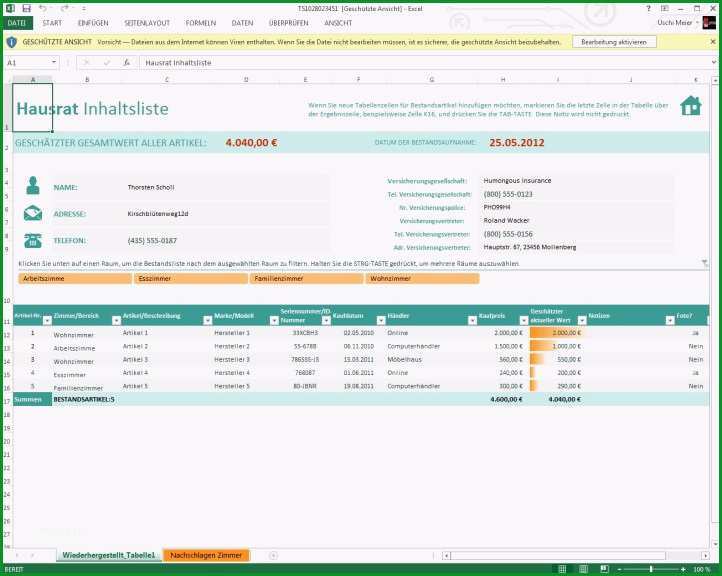Filter slicer by Wohnzimmer
This screenshot has width=722, height=576.
point(422,279)
